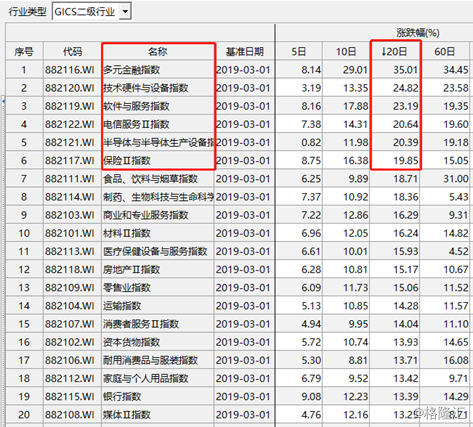The height and width of the screenshot is (427, 473).
Task: Click the 10日 column header
Action: pos(346,51)
